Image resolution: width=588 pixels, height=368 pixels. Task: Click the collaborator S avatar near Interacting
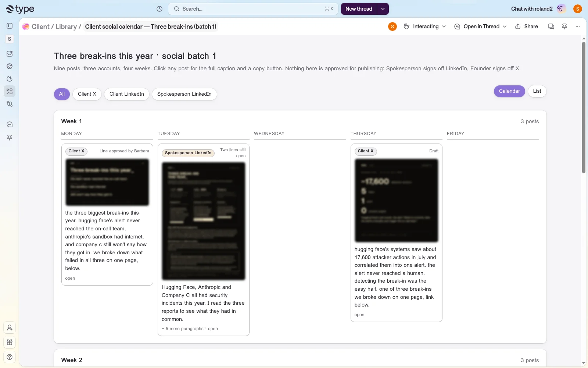(392, 26)
